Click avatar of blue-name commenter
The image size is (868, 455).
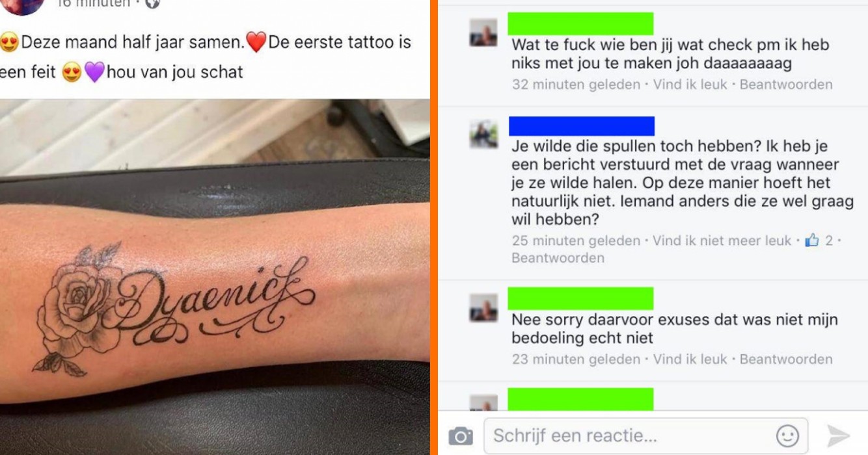click(483, 135)
